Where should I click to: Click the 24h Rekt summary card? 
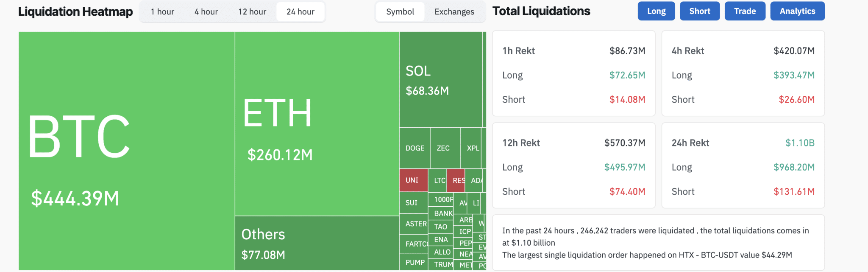tap(743, 165)
